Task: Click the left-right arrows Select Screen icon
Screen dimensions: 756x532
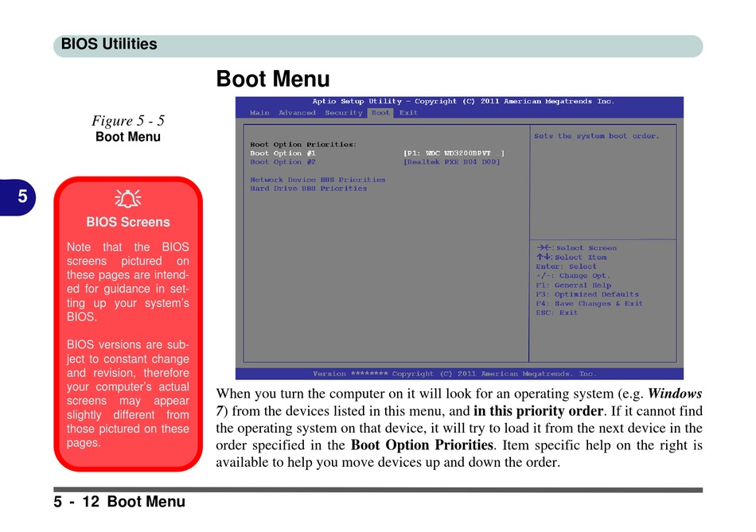Action: point(544,248)
